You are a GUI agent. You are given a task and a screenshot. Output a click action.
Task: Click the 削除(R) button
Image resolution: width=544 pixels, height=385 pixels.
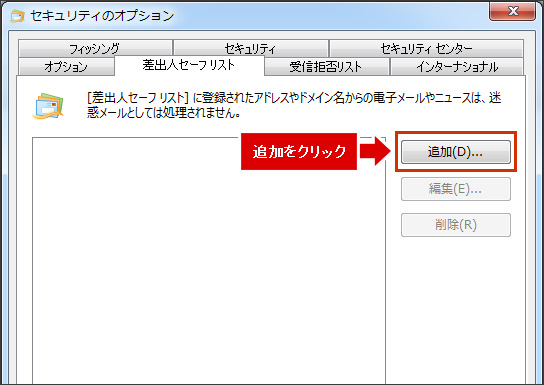456,225
